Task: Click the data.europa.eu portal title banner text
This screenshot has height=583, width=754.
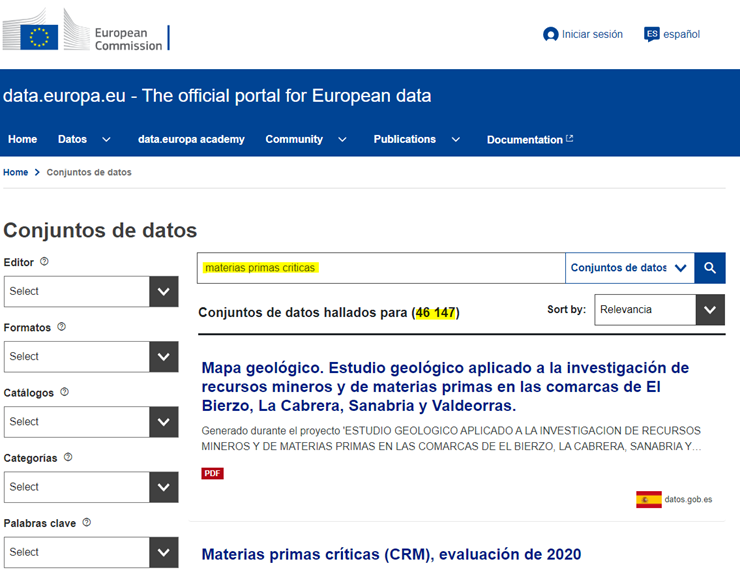Action: (217, 96)
